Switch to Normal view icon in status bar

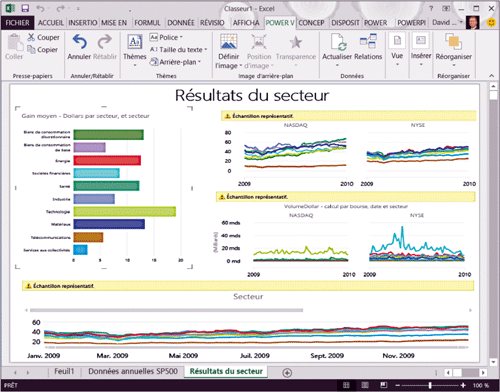pos(346,385)
